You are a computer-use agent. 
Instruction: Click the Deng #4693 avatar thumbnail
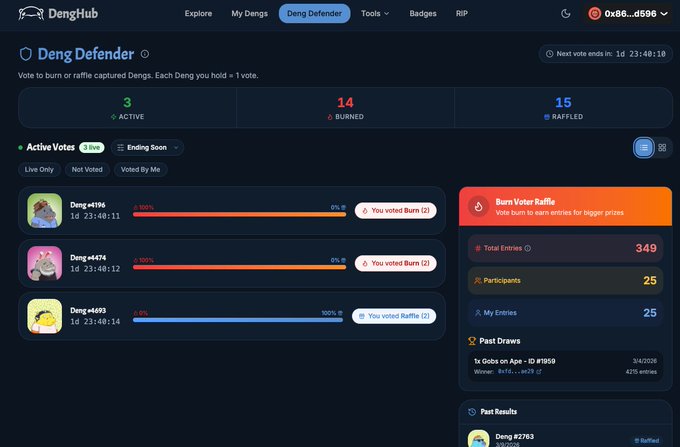[45, 316]
